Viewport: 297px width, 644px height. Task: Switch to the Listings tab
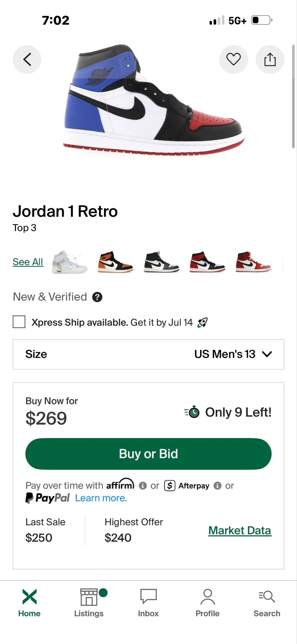pos(89,603)
